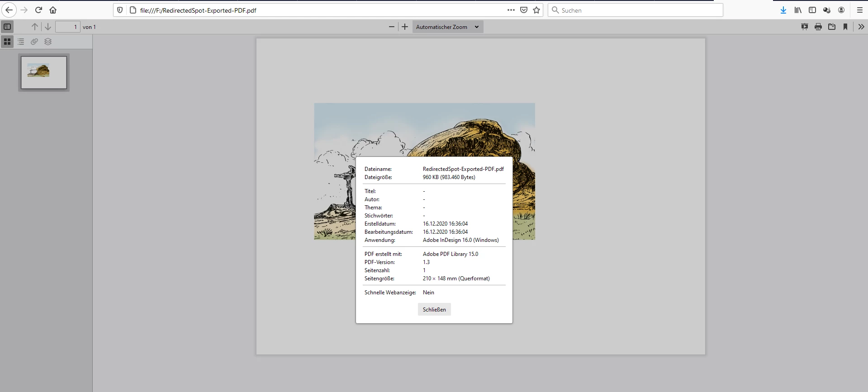Click the browser forward arrow

coord(24,10)
